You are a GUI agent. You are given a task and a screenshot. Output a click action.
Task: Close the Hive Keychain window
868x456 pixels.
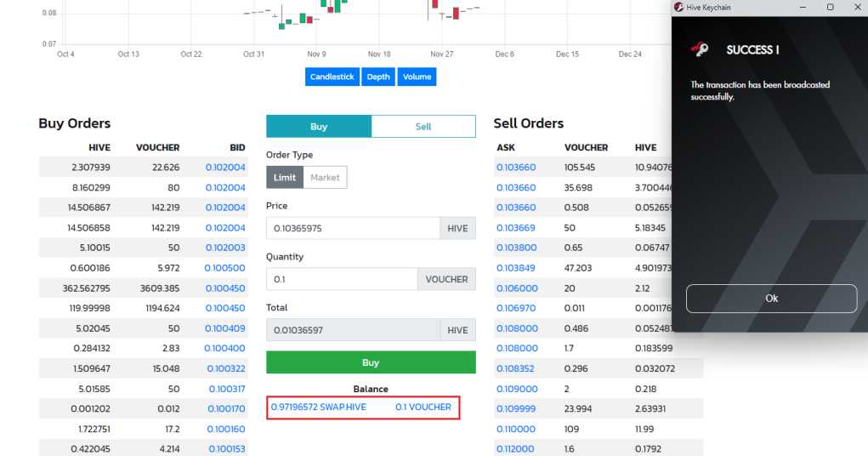tap(857, 7)
